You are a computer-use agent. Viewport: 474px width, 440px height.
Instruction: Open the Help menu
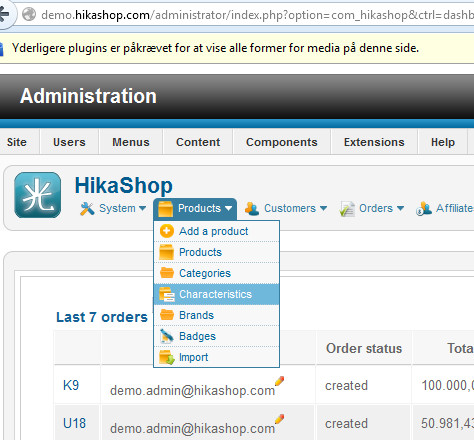443,142
